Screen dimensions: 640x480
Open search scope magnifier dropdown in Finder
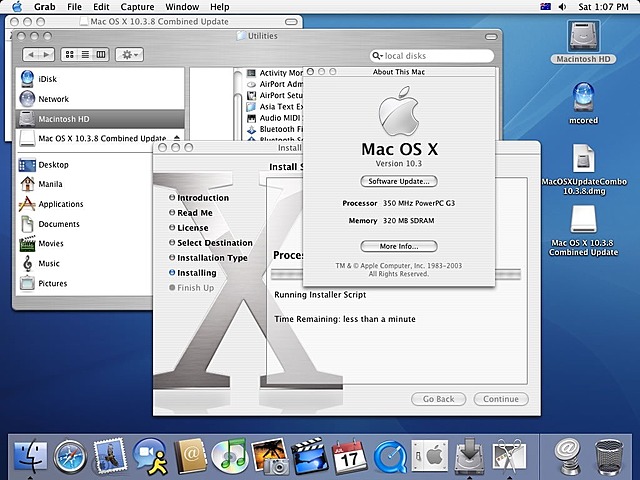click(377, 56)
